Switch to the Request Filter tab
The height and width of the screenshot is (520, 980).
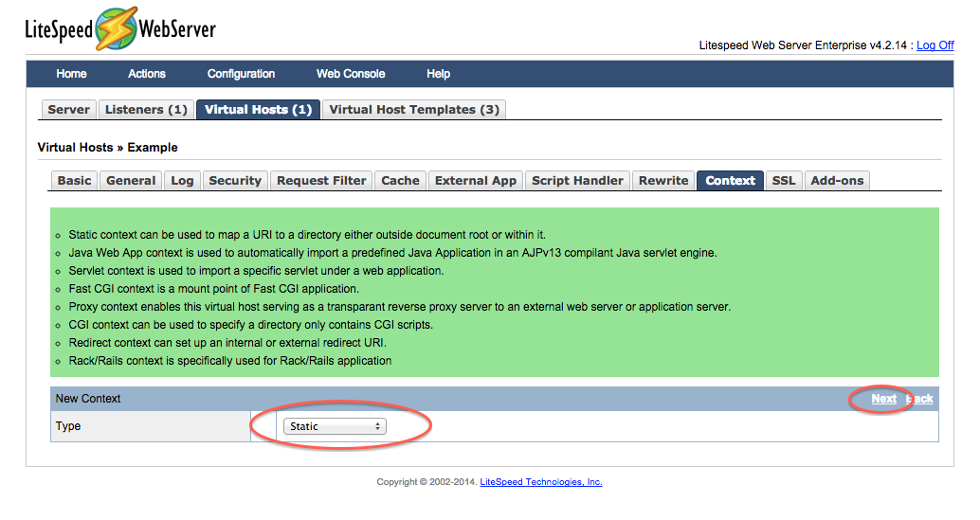pos(321,180)
